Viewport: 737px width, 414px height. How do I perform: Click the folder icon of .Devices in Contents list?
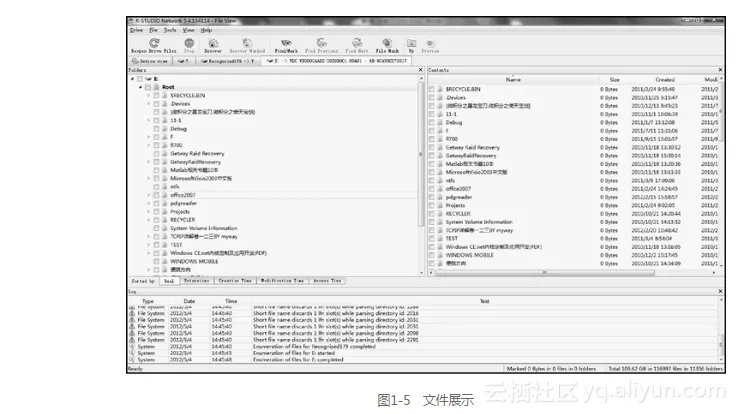click(440, 97)
